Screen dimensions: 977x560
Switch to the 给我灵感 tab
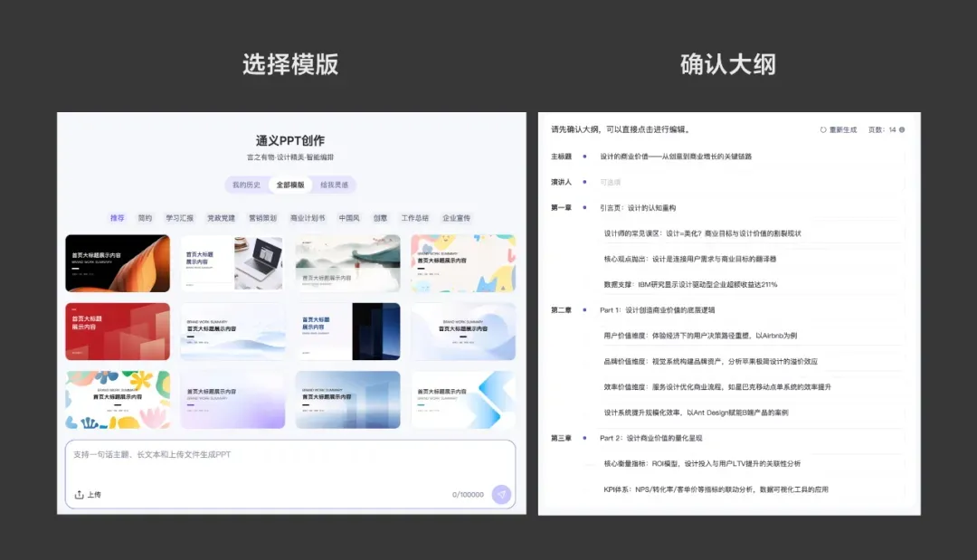[336, 185]
